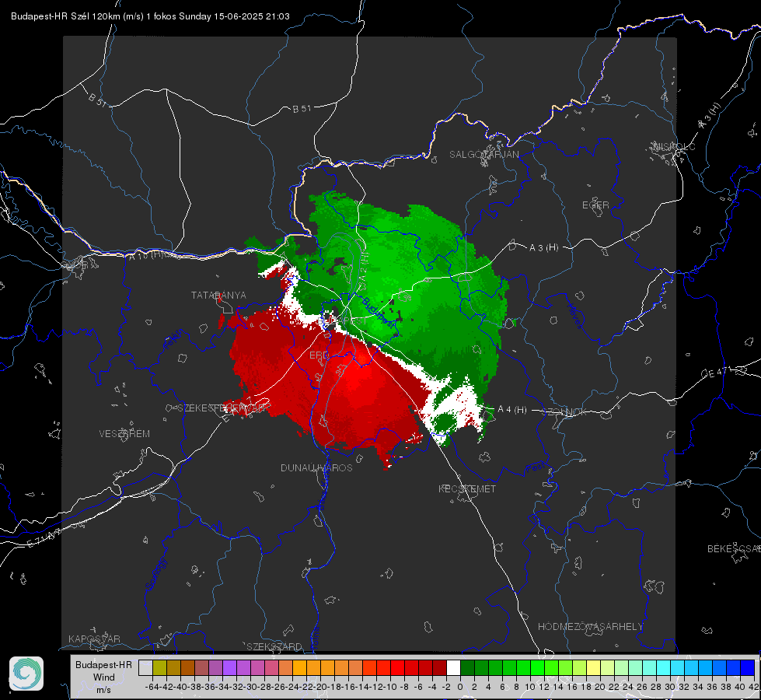Pick the dark blue swatch near 42

point(748,667)
